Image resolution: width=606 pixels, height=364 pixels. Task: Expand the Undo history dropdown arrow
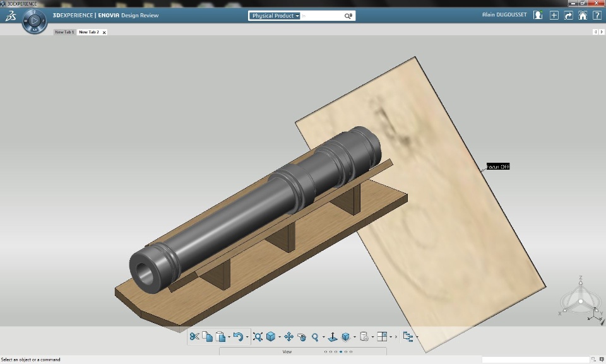click(x=247, y=337)
